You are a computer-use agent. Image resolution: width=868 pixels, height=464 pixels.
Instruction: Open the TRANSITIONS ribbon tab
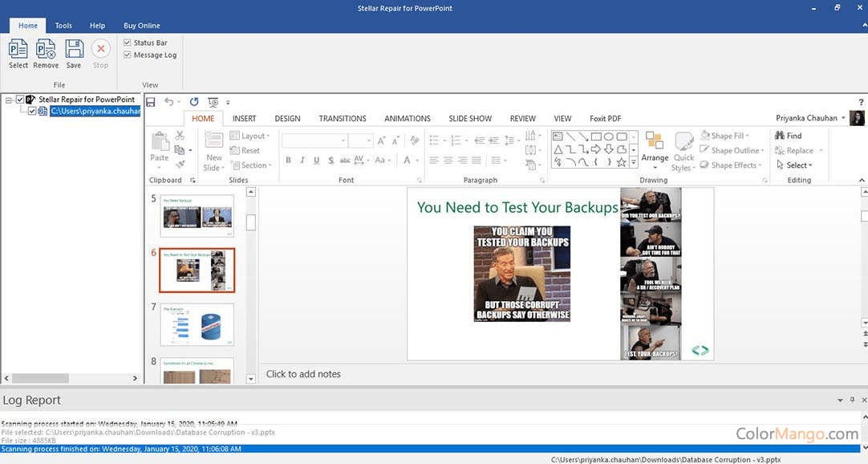click(x=342, y=119)
